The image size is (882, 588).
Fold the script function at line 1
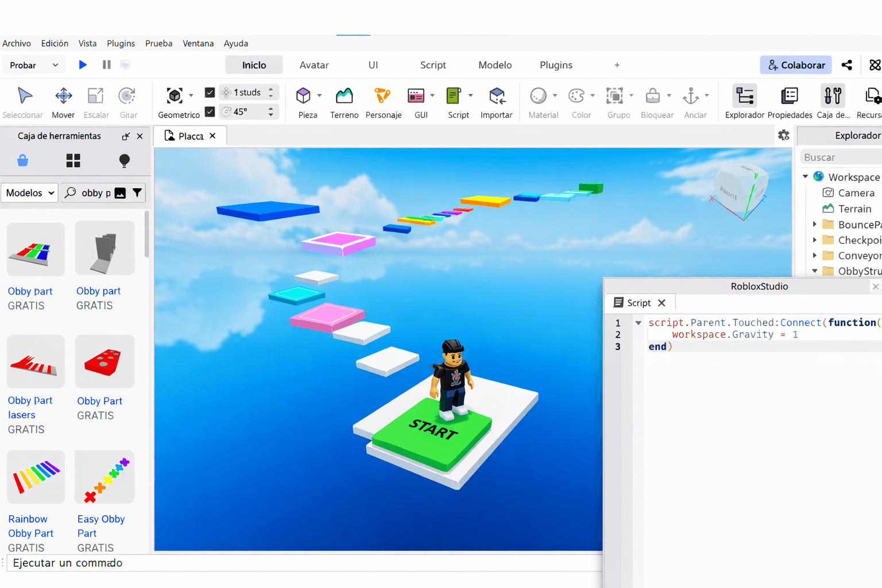pos(638,323)
